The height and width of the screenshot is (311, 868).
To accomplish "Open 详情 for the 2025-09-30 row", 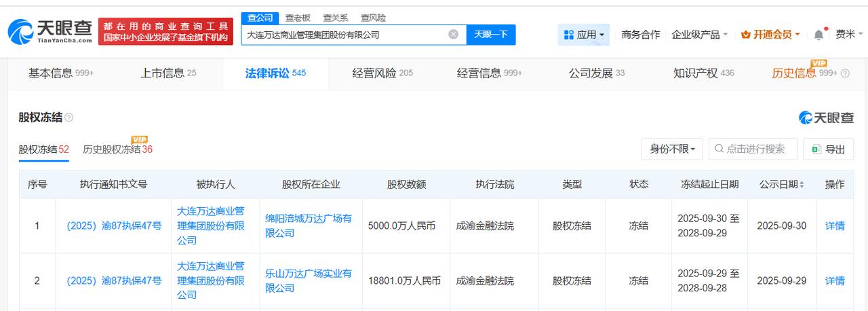I will (x=835, y=225).
